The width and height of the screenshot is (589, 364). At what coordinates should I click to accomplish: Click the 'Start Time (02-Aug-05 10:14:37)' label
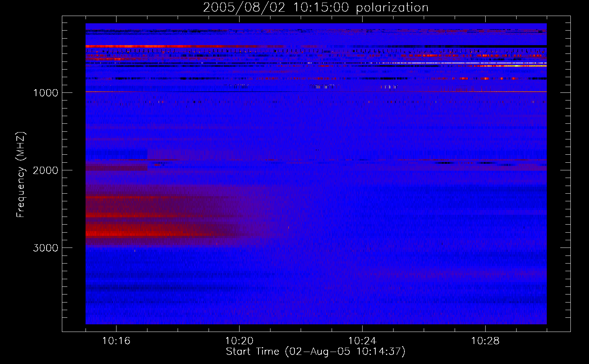(316, 352)
